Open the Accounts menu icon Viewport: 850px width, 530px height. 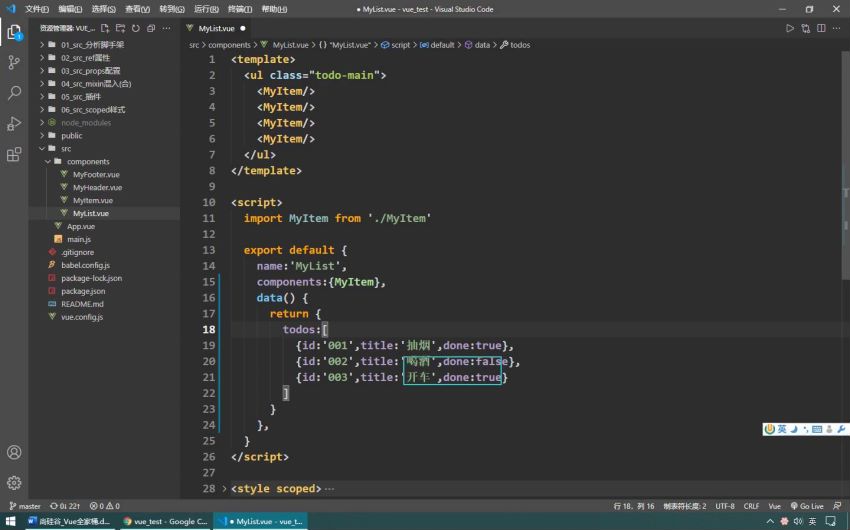pos(14,452)
